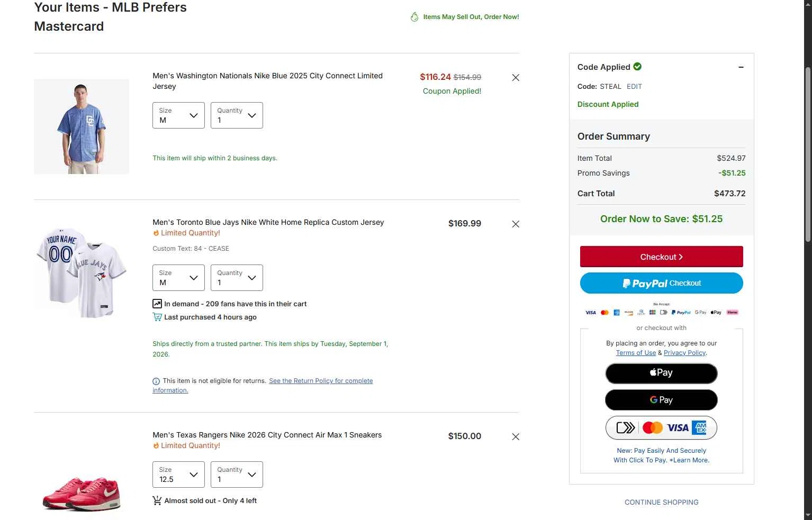This screenshot has height=520, width=812.
Task: Remove the Washington Nationals jersey from cart
Action: 516,78
